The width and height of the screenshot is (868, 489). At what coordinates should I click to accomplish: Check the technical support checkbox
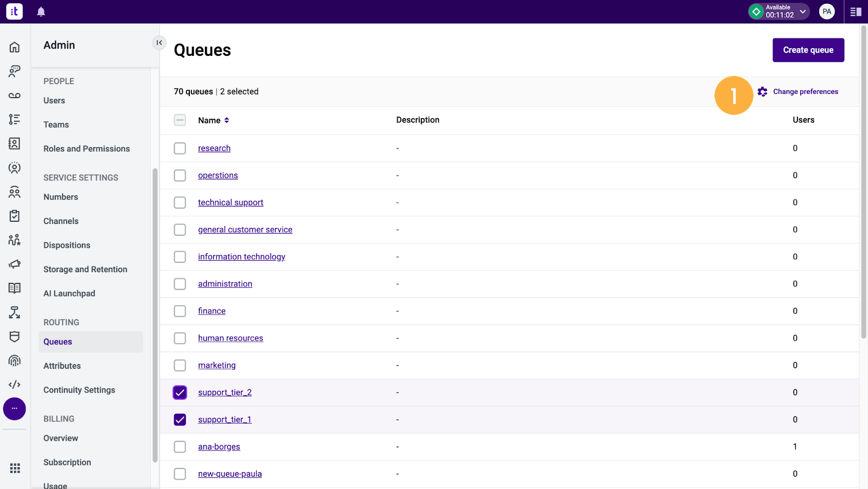tap(180, 203)
